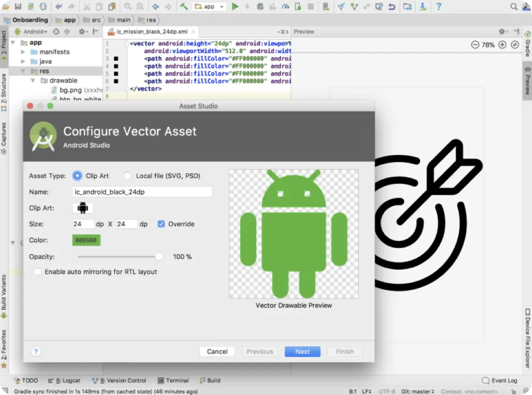Toggle the Override size checkbox
This screenshot has height=395, width=532.
(161, 224)
